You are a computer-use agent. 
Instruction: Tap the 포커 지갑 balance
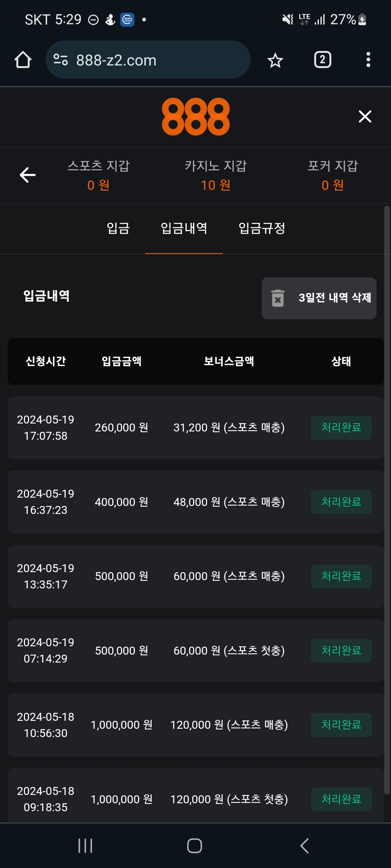333,176
